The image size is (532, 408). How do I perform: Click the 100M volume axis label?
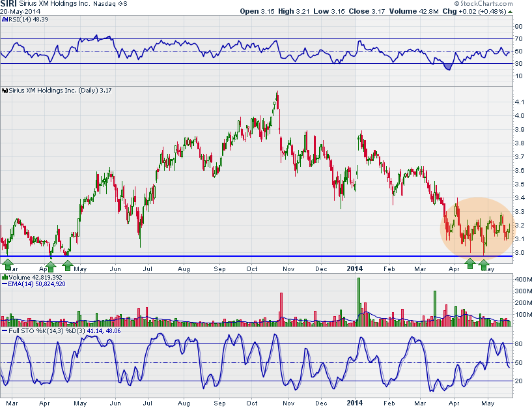pos(523,315)
